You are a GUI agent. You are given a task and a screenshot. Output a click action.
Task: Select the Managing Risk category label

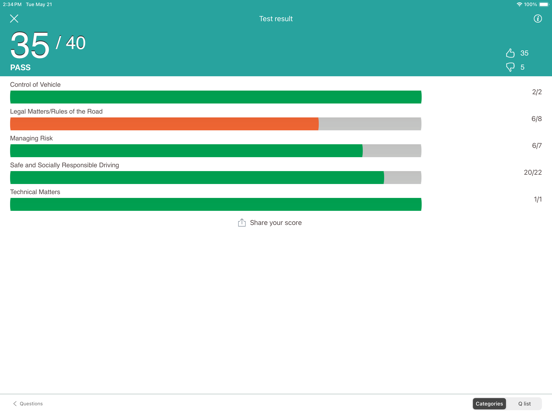(31, 138)
